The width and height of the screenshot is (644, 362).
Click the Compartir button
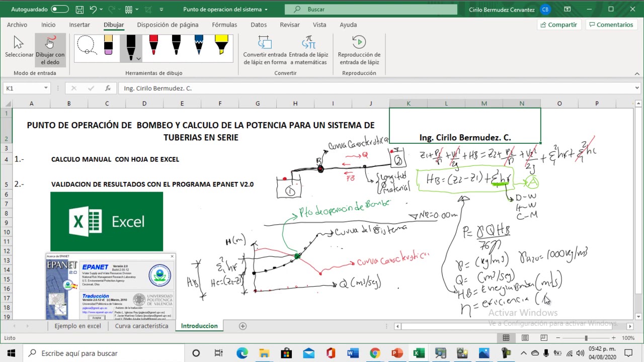559,25
